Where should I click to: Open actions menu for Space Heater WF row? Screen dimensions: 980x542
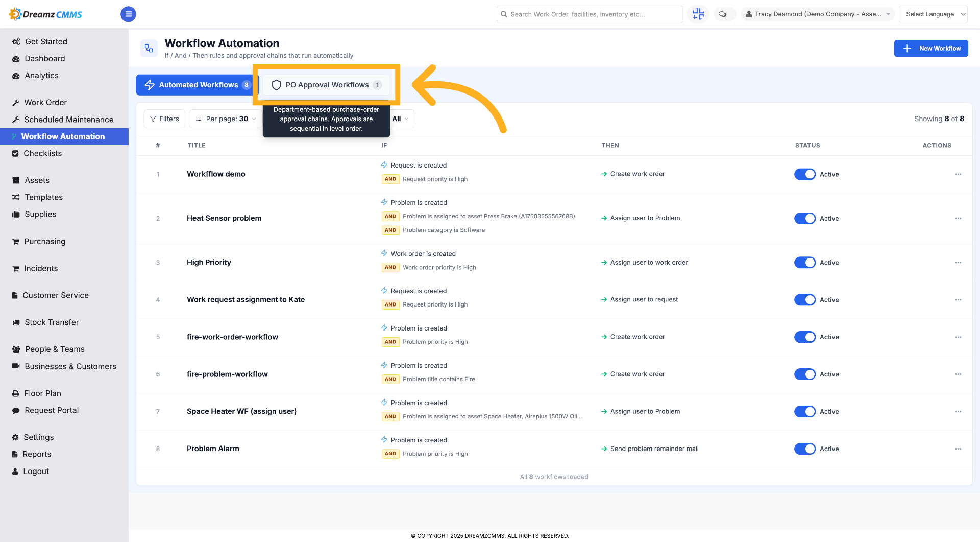click(x=958, y=412)
